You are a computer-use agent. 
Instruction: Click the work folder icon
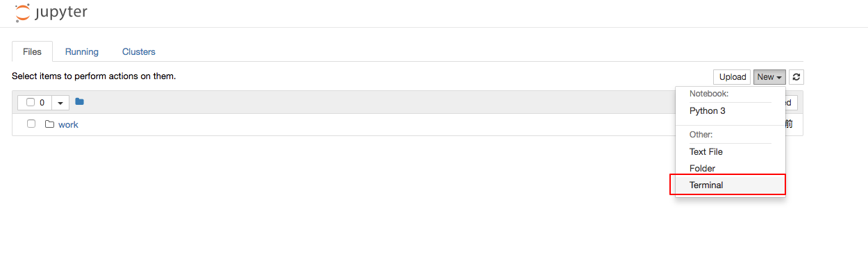pos(49,124)
